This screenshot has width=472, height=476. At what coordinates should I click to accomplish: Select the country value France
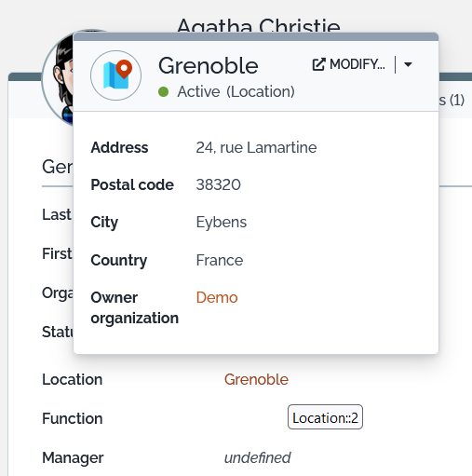coord(220,260)
